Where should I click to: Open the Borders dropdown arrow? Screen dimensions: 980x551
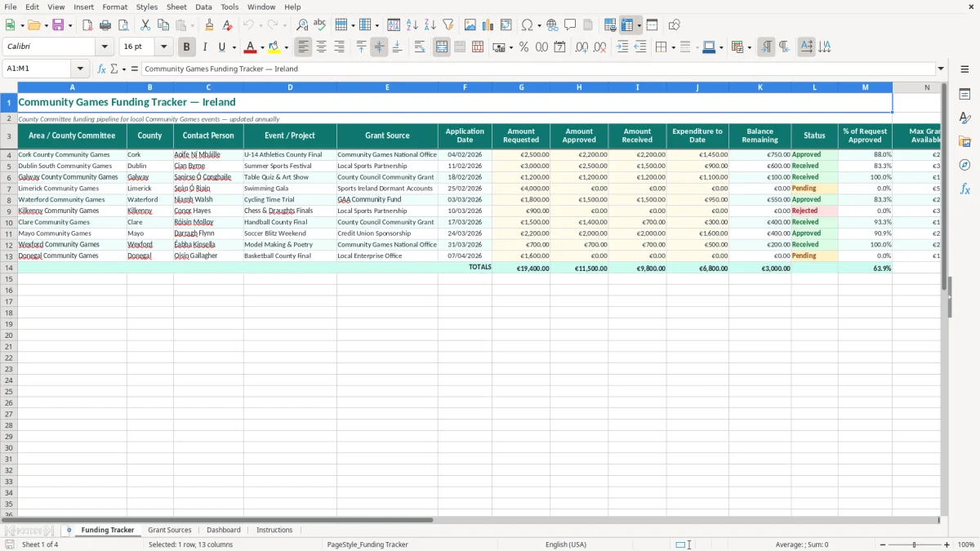[x=672, y=47]
